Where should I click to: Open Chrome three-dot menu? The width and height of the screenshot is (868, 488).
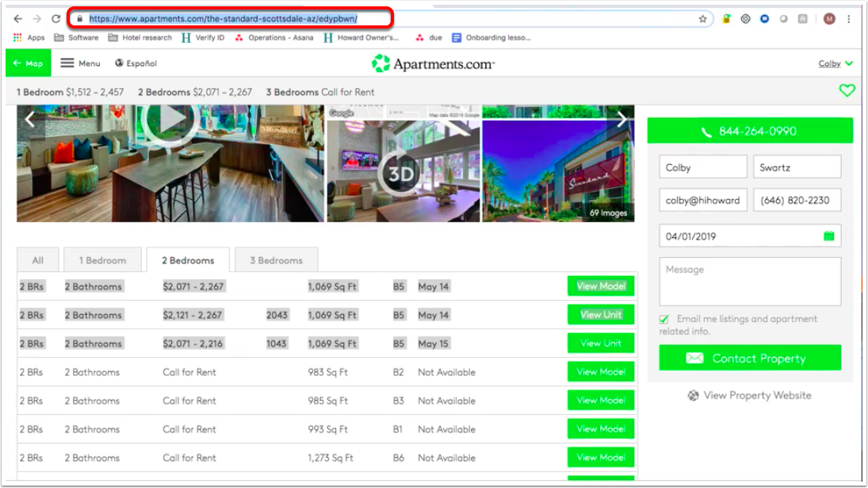pyautogui.click(x=849, y=19)
